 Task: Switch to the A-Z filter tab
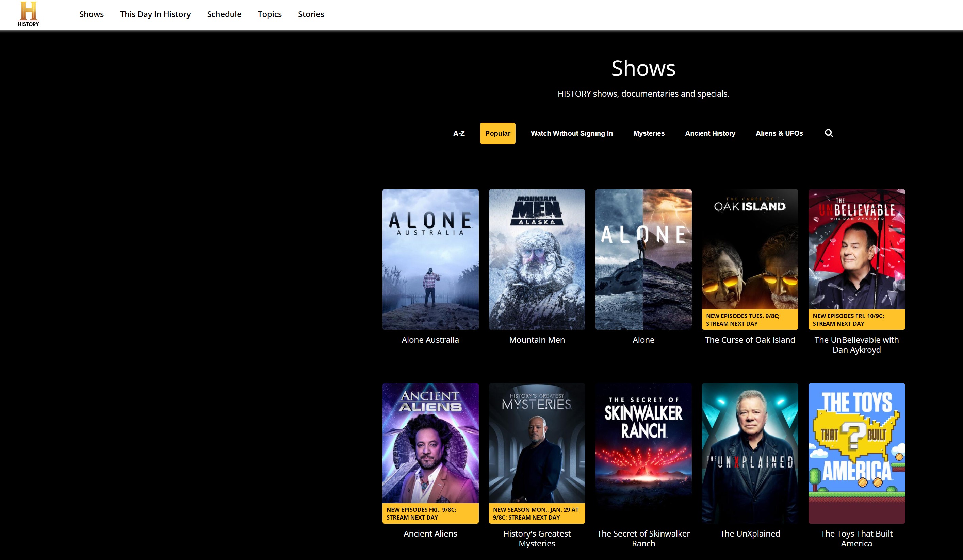tap(459, 133)
